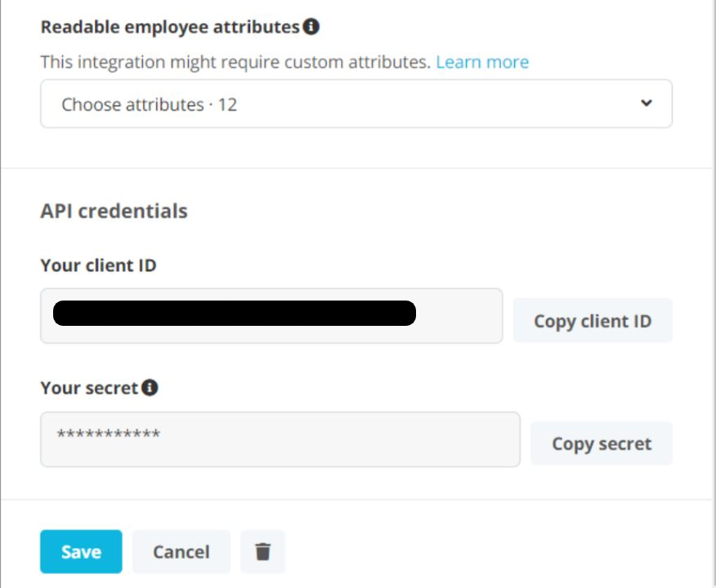Click the blacked-out client ID value
Image resolution: width=716 pixels, height=588 pixels.
pos(235,314)
